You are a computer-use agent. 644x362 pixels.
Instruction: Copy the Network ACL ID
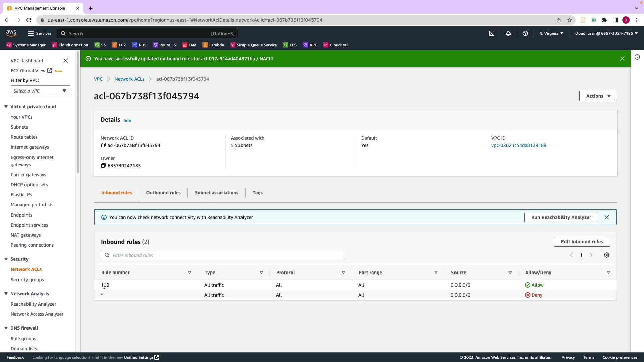tap(103, 145)
